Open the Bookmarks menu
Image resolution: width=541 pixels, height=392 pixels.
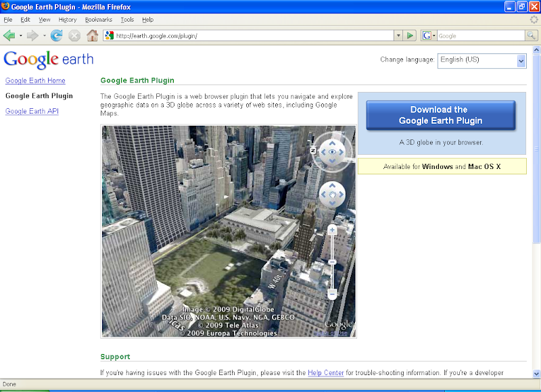point(98,20)
